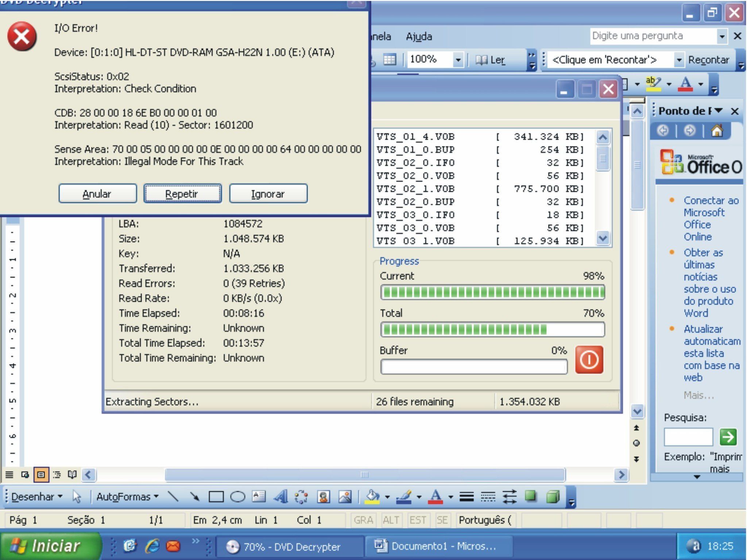Click the Fill Color bucket icon
The image size is (747, 560).
[372, 497]
